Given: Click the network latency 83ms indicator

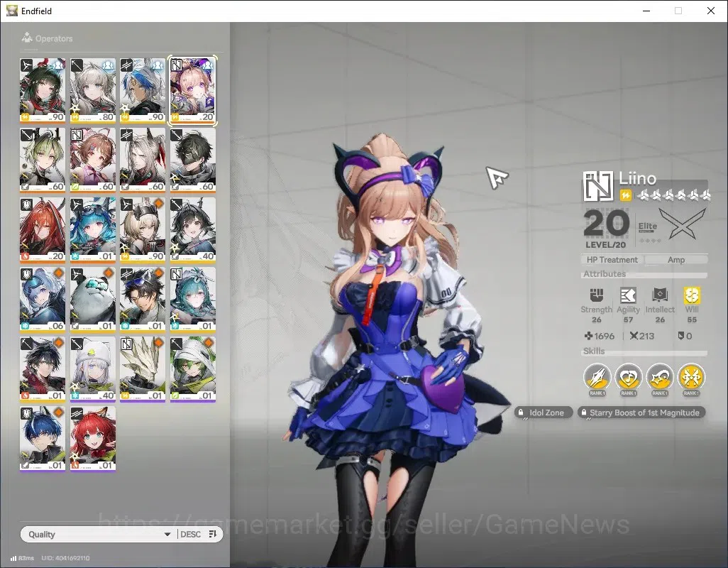Looking at the screenshot, I should point(22,558).
